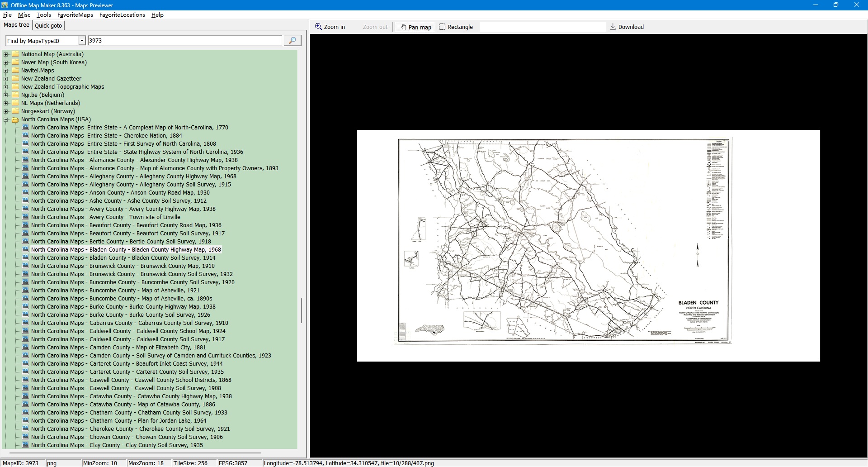Click the Plan for Jordan Lake 1964 map icon

(x=25, y=421)
